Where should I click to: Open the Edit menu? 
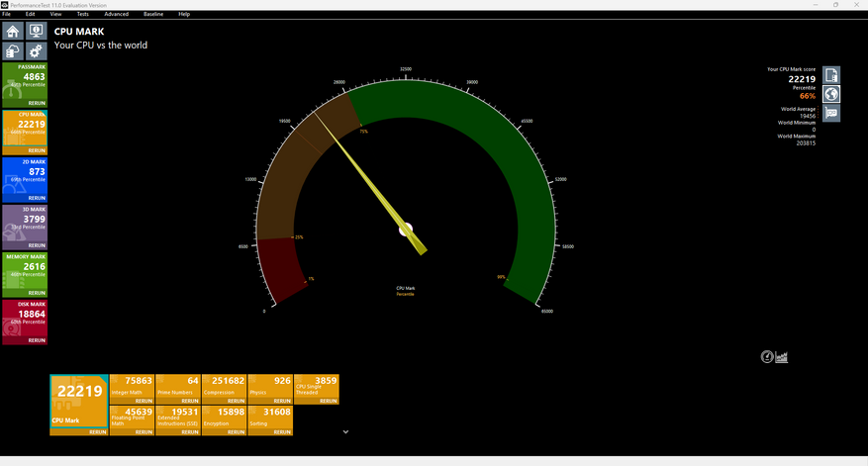[x=30, y=15]
